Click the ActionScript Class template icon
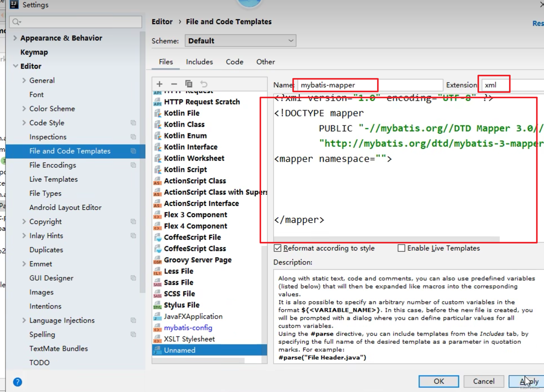 click(x=157, y=181)
